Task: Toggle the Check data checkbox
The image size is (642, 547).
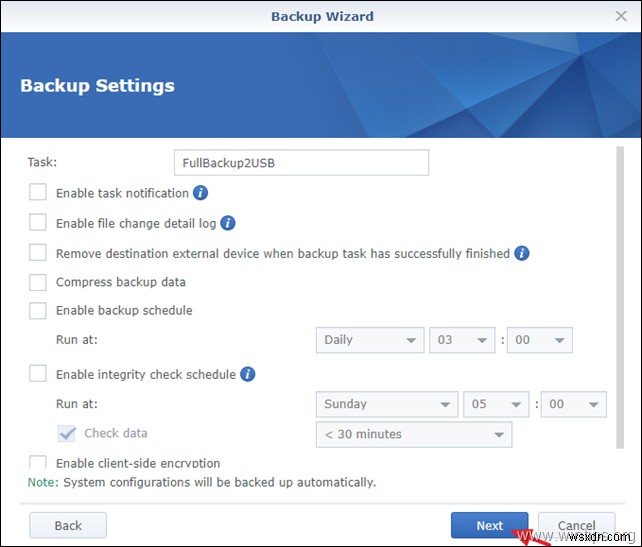Action: point(66,433)
